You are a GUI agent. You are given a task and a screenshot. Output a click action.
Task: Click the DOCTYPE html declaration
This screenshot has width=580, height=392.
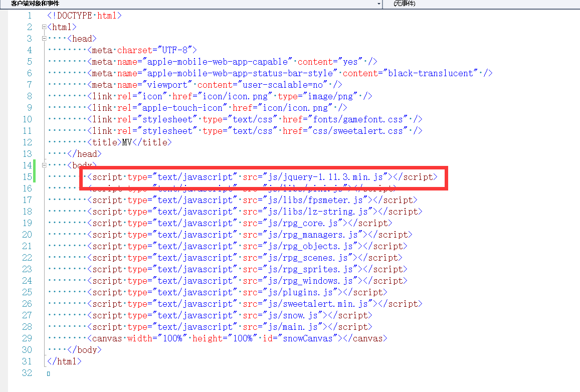tap(84, 16)
